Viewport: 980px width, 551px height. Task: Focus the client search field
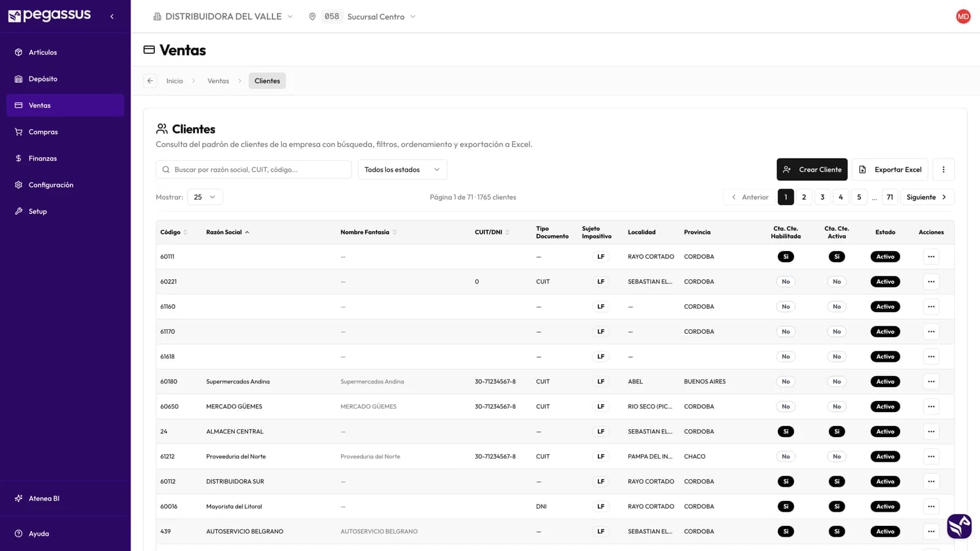[254, 170]
